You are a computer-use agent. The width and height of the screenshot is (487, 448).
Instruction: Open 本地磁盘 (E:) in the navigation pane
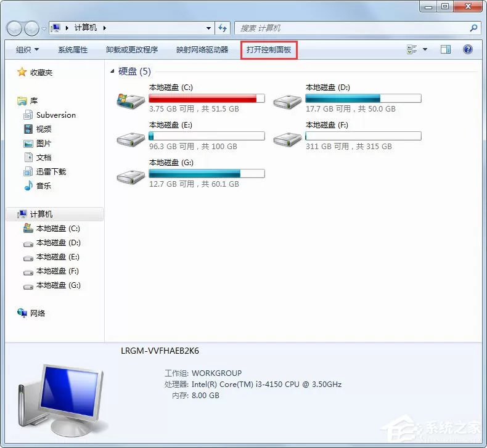tap(58, 257)
